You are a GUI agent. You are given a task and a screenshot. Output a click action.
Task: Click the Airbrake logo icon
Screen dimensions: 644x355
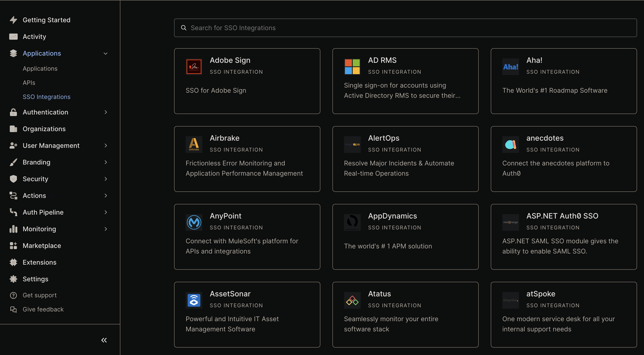coord(194,144)
